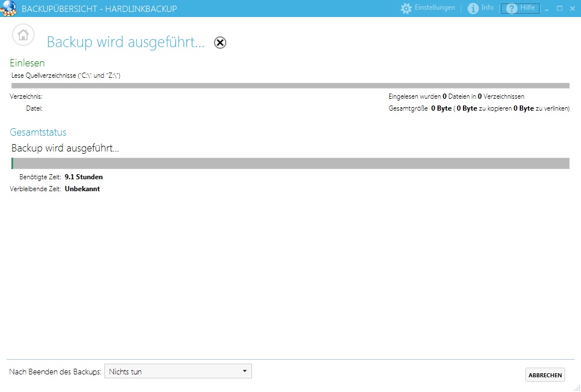Click the Gesamtstatus progress bar
The image size is (581, 392).
pos(290,163)
